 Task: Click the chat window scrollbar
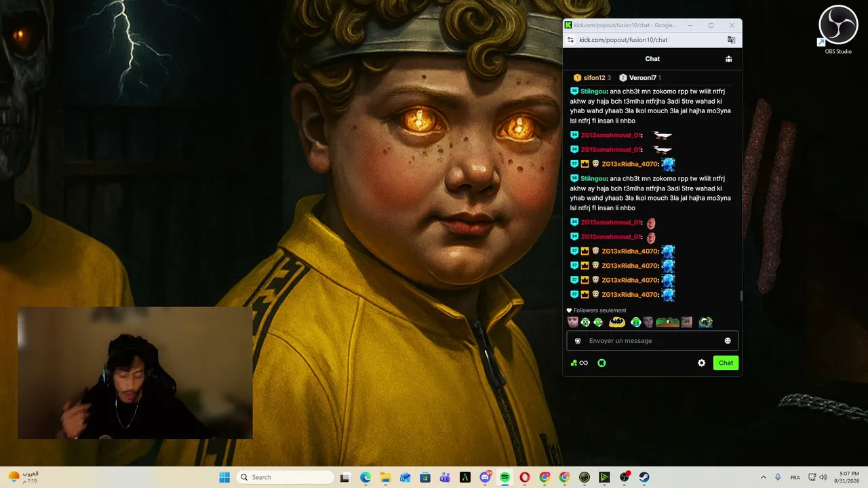[741, 296]
